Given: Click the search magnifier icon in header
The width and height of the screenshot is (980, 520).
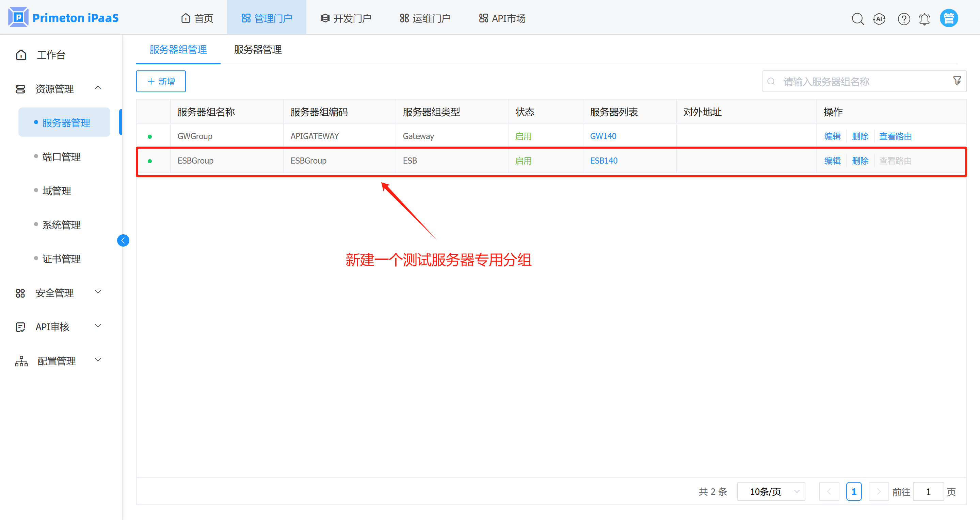Looking at the screenshot, I should (x=857, y=19).
